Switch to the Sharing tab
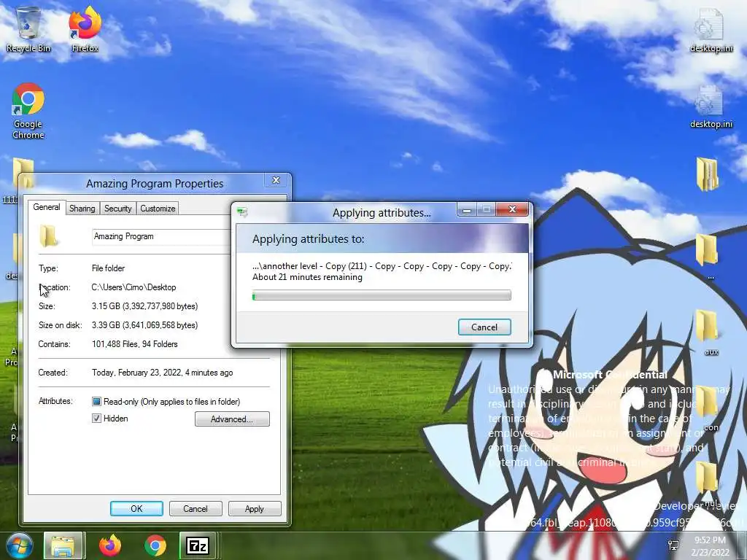 pos(82,209)
